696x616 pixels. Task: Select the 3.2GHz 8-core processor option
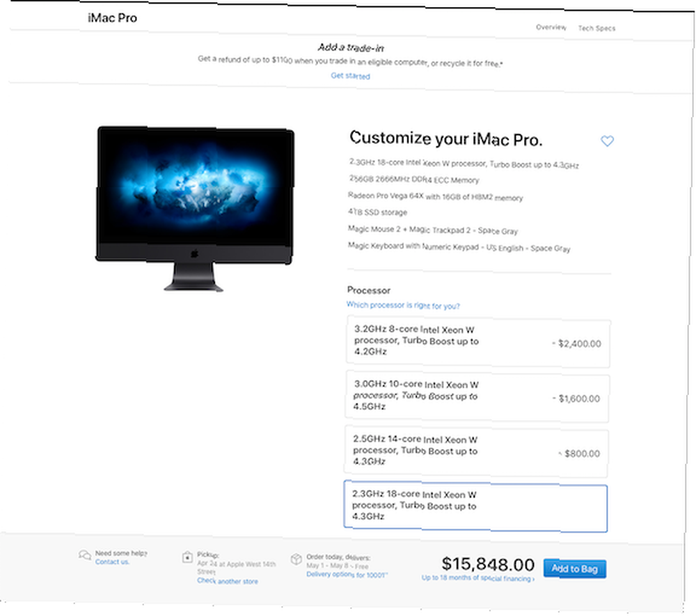tap(477, 342)
